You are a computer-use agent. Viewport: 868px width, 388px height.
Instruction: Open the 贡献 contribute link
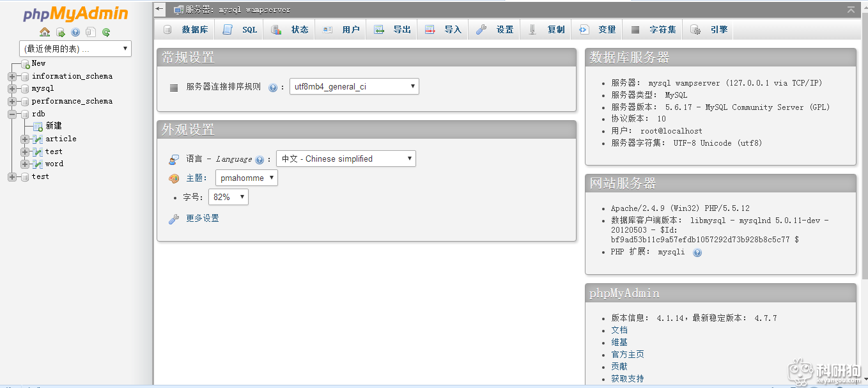click(x=619, y=366)
